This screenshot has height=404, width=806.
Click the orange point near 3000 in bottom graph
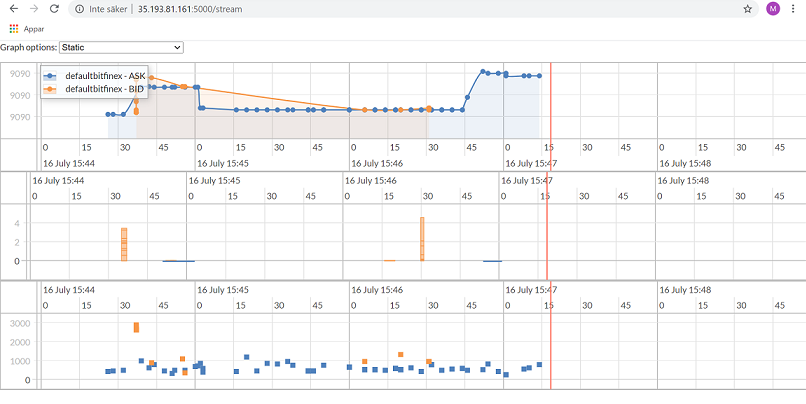pos(136,327)
